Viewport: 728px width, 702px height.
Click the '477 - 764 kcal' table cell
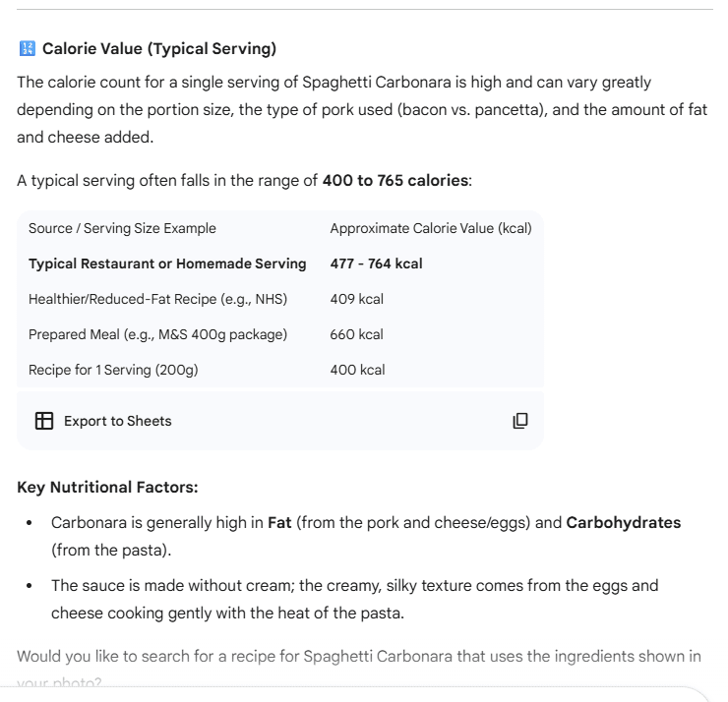click(x=376, y=263)
